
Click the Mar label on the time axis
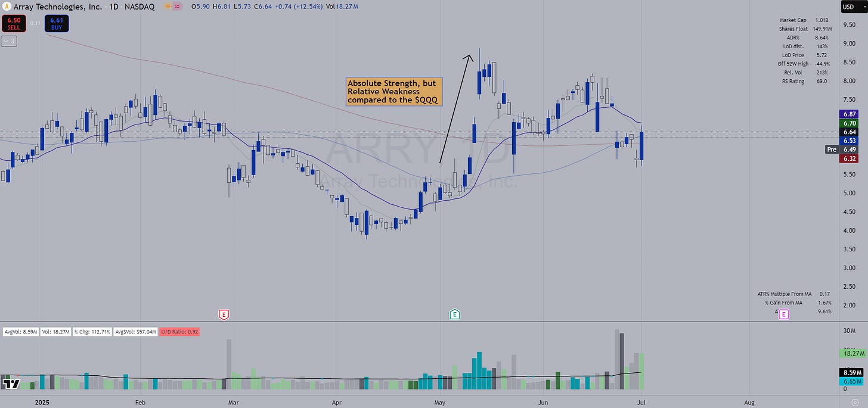point(233,402)
